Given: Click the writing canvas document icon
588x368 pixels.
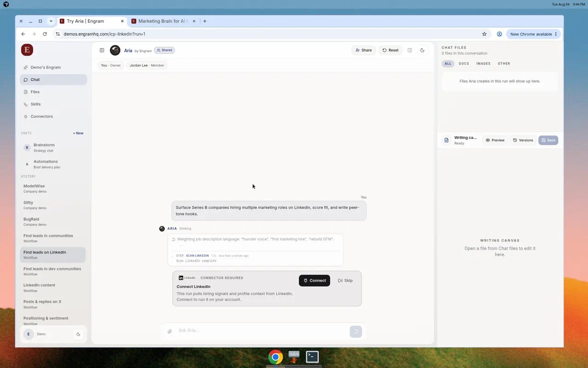Looking at the screenshot, I should [x=446, y=140].
